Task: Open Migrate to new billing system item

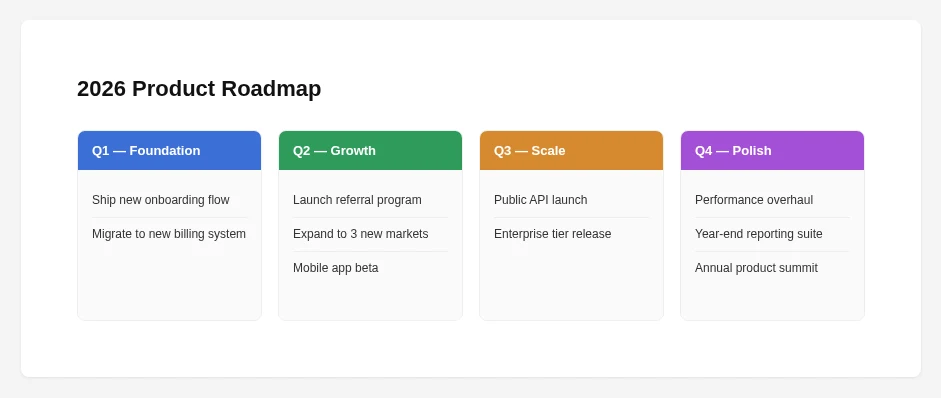Action: pos(169,234)
